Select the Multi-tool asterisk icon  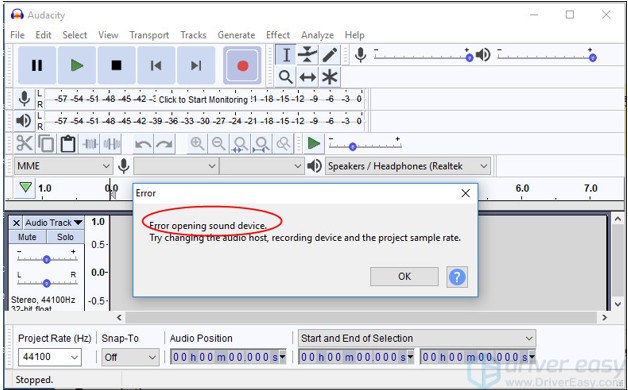pos(329,76)
